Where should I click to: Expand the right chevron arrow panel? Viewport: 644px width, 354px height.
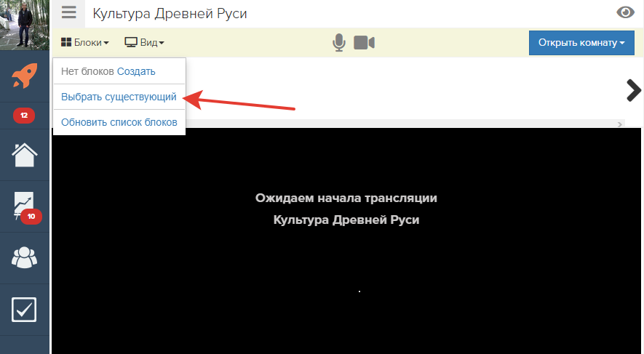point(634,91)
